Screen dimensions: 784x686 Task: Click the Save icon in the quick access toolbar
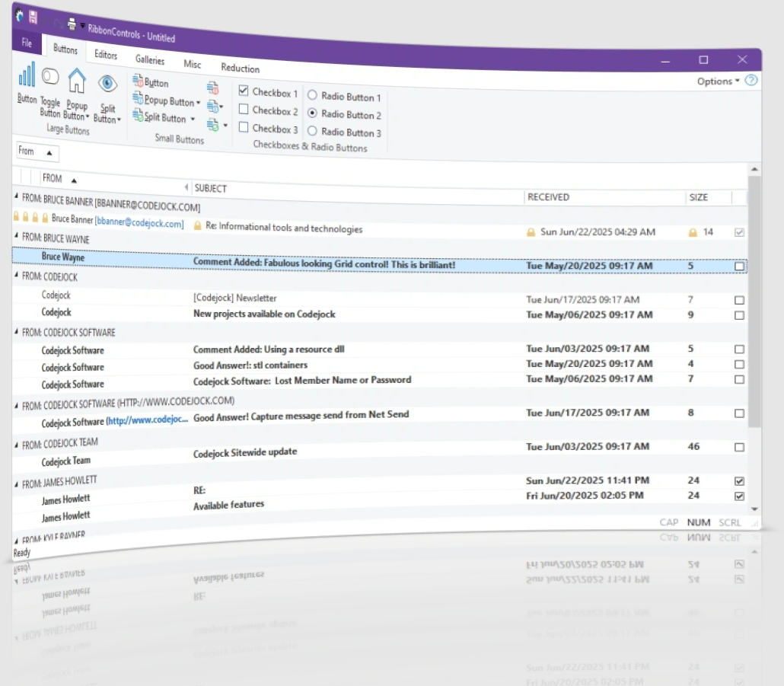tap(32, 17)
